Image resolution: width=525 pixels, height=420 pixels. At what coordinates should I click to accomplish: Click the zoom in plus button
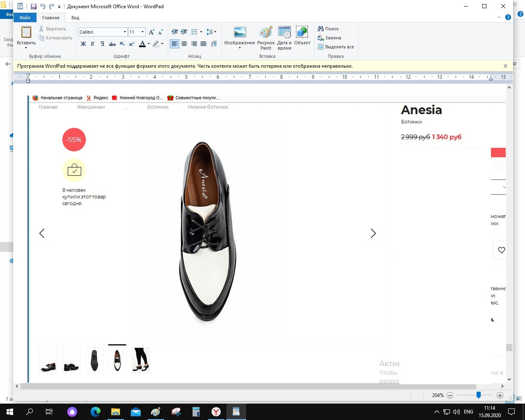tap(500, 395)
